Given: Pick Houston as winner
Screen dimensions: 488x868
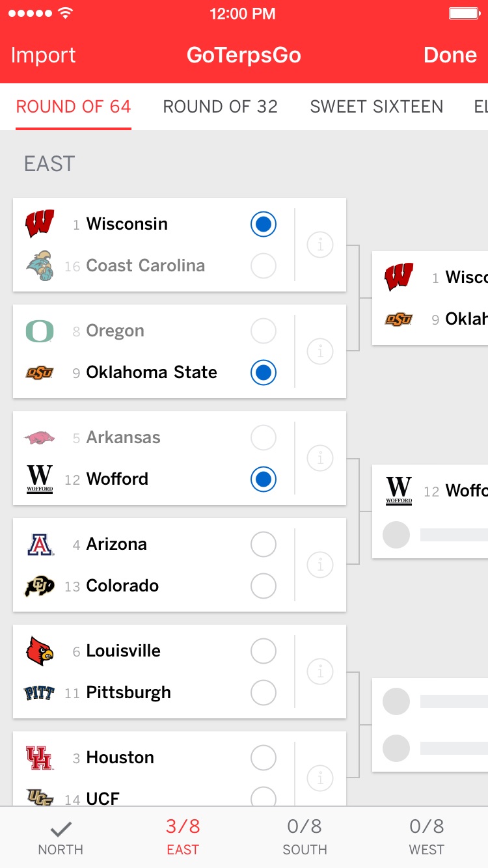Looking at the screenshot, I should (x=264, y=757).
